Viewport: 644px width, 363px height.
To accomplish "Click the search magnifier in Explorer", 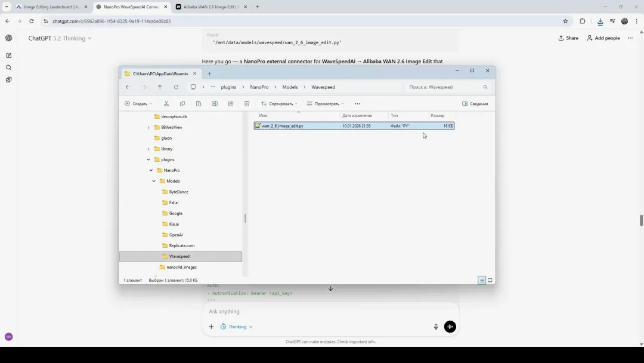I will coord(485,87).
